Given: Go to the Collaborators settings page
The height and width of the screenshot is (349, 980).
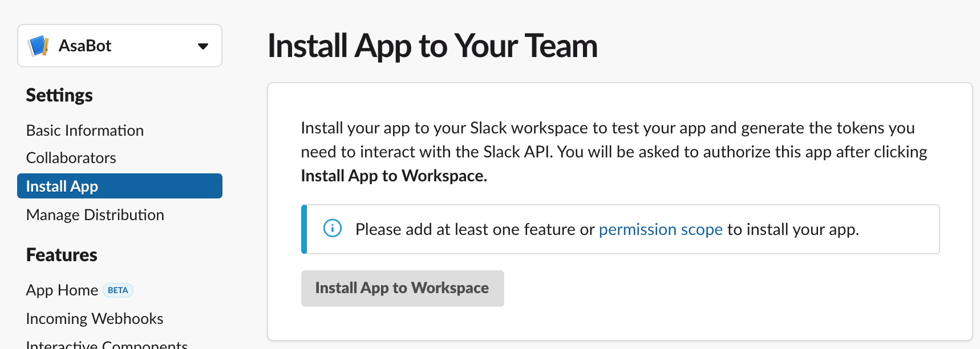Looking at the screenshot, I should pos(71,158).
